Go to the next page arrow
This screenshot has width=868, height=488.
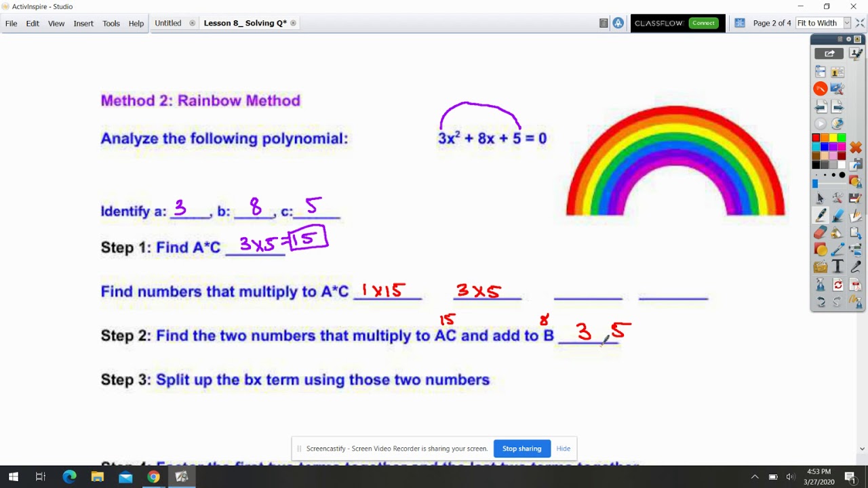pyautogui.click(x=837, y=106)
